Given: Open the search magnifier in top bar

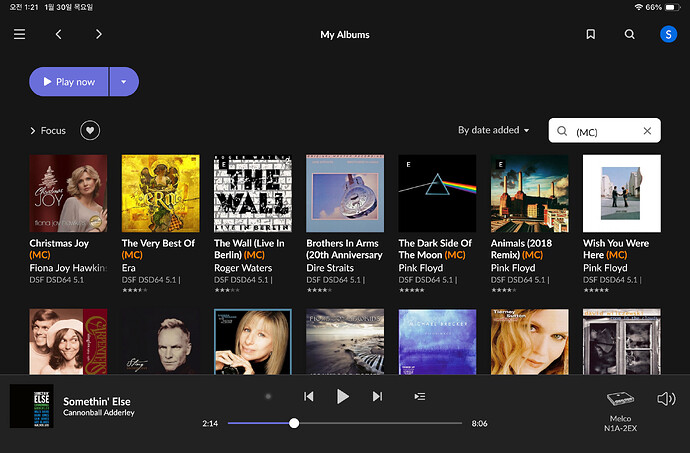Looking at the screenshot, I should (x=630, y=34).
